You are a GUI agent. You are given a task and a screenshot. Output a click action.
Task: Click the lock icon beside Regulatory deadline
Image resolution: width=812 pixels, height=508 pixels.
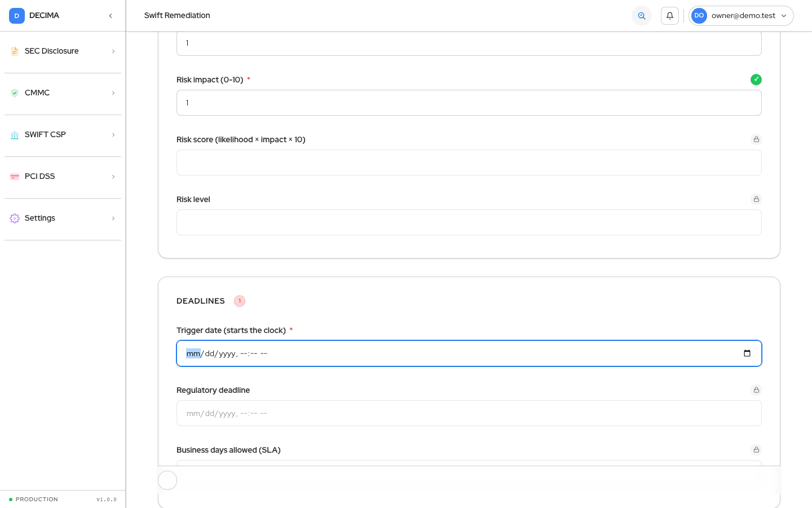click(x=756, y=390)
